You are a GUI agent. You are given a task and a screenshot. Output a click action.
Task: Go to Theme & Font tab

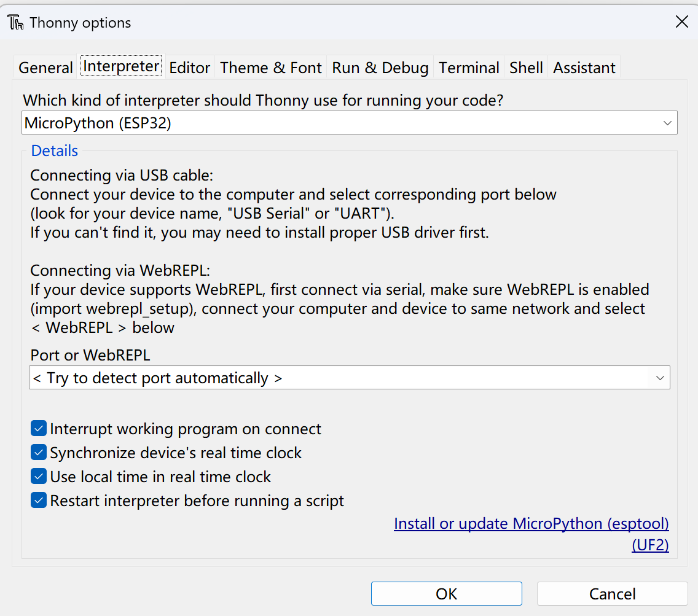(x=271, y=68)
